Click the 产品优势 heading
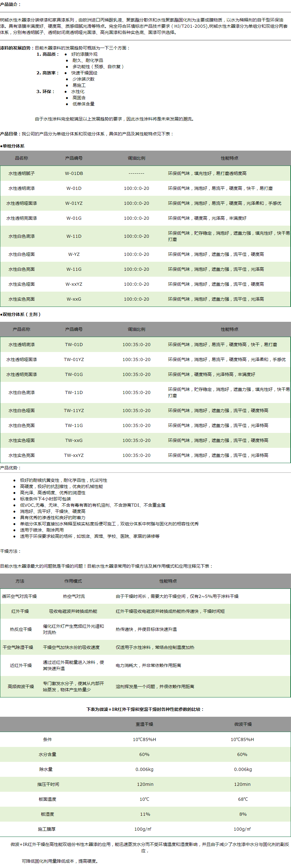The image size is (291, 868). pos(10,468)
